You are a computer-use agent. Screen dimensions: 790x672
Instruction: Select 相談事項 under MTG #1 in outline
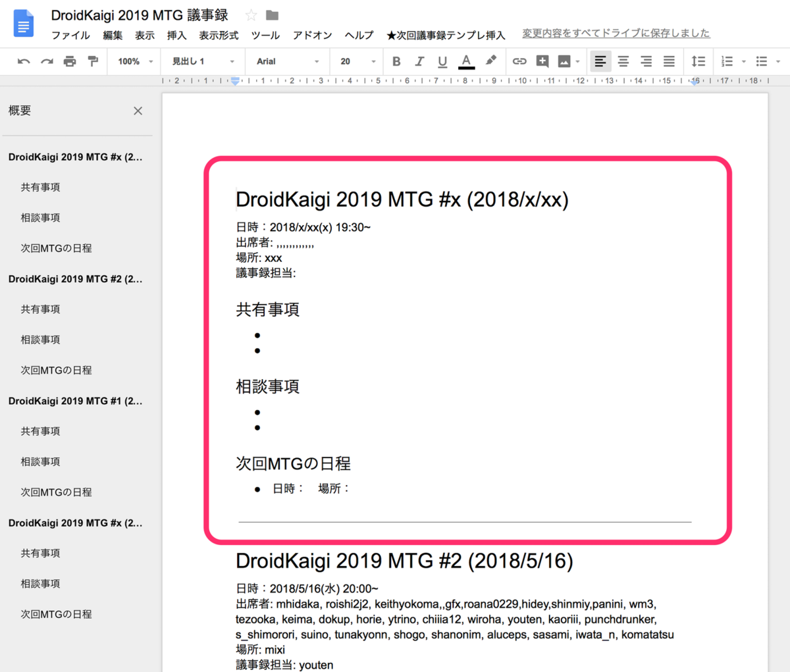click(x=40, y=461)
